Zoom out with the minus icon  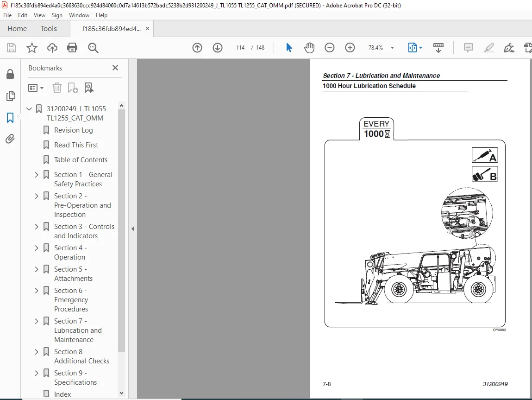330,48
